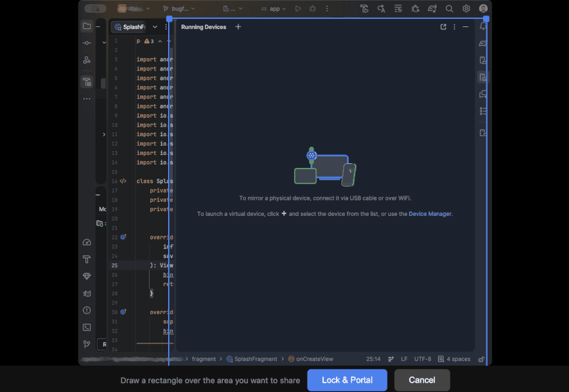Run the app with play icon

[x=298, y=9]
